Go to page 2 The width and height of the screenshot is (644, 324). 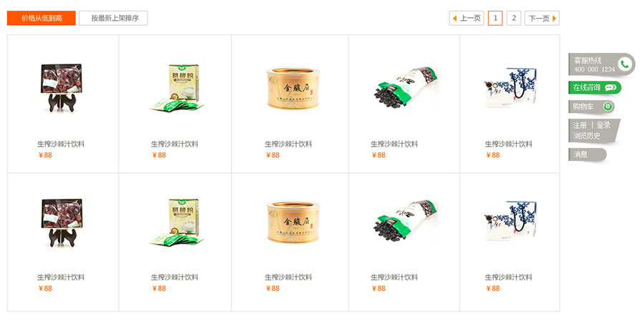click(x=514, y=18)
